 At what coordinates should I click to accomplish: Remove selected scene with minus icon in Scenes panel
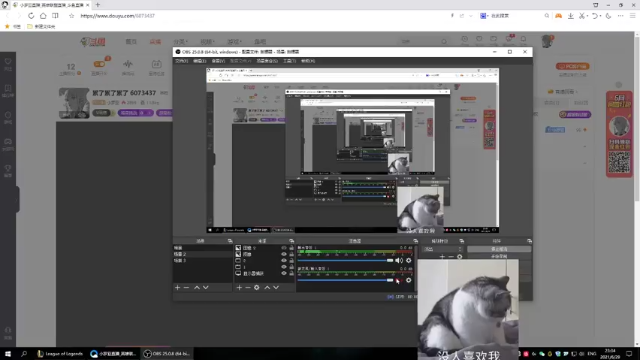click(187, 288)
